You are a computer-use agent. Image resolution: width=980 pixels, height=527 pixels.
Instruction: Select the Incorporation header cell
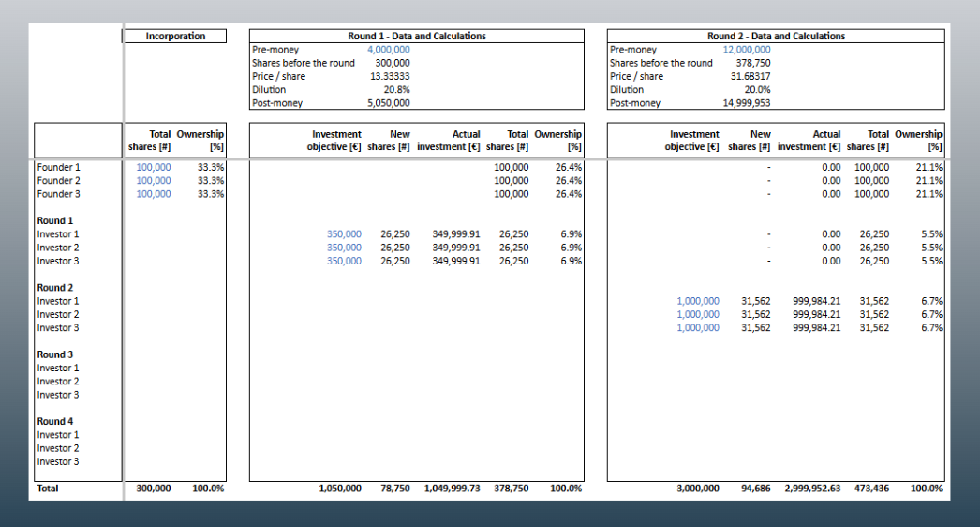pyautogui.click(x=175, y=36)
